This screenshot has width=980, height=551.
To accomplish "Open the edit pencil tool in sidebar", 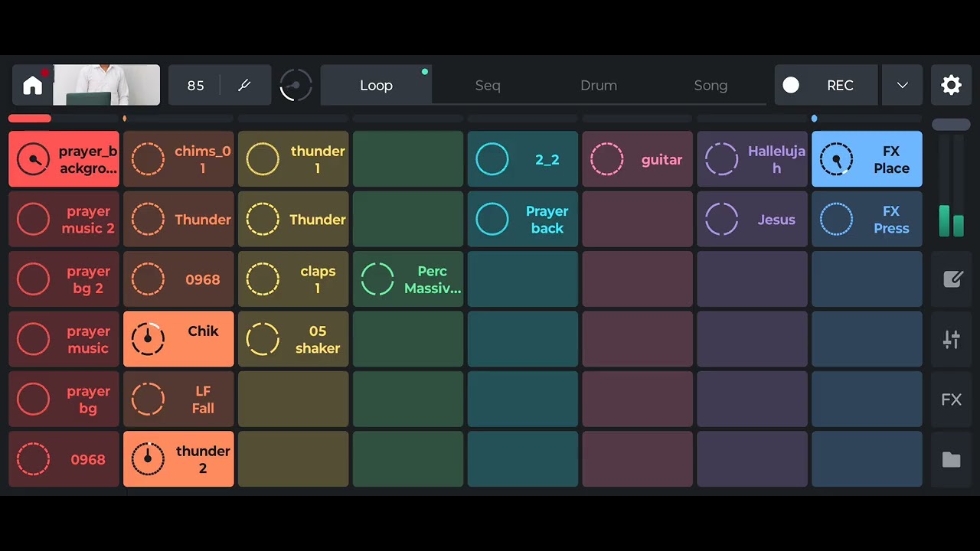I will [x=952, y=279].
